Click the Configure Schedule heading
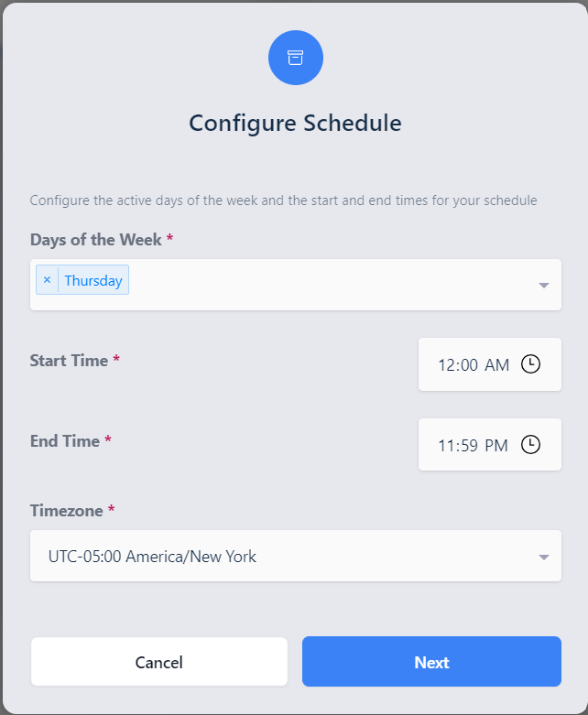 (295, 123)
